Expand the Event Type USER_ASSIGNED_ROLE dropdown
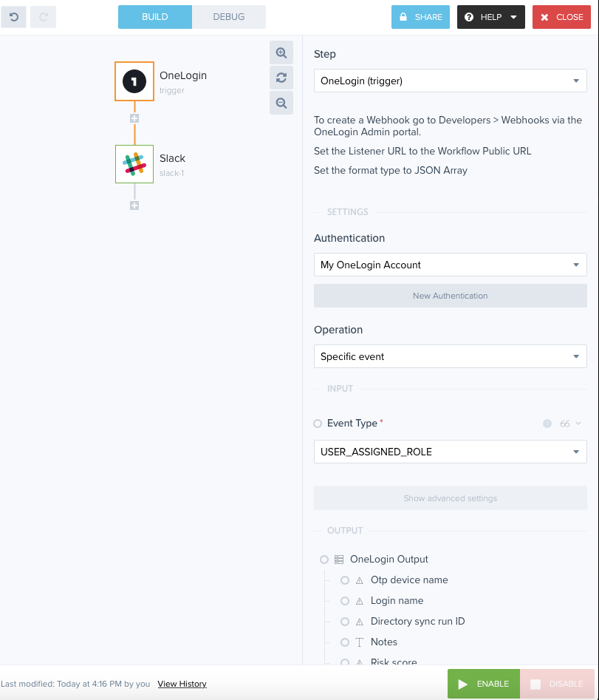599x700 pixels. (x=450, y=452)
